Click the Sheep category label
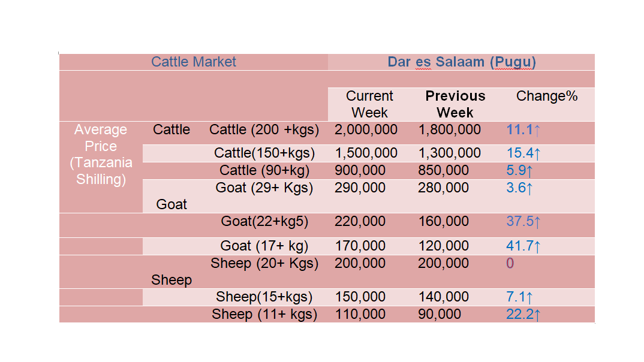This screenshot has width=644, height=362. [x=171, y=280]
